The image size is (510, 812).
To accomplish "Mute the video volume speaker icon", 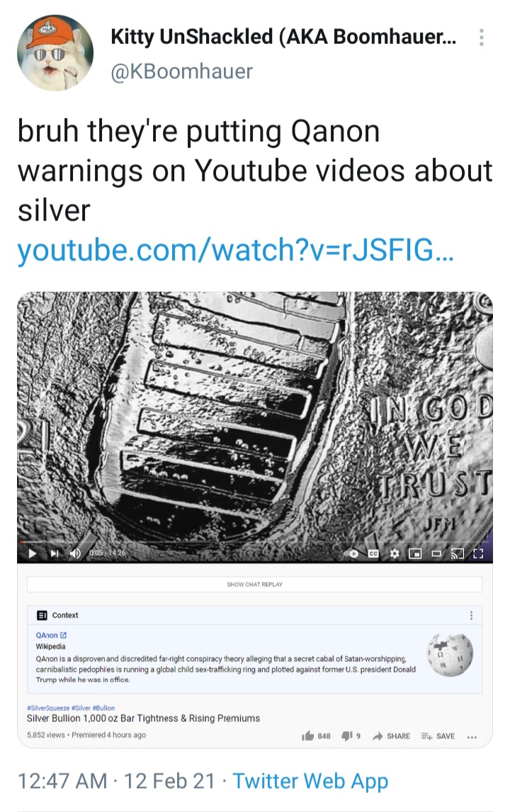I will [75, 553].
